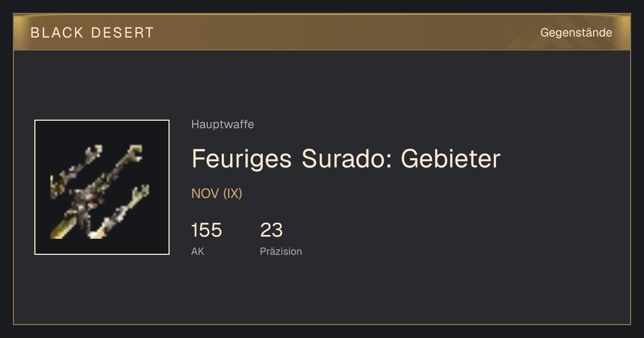Click the gold header banner center
Viewport: 644px width, 338px height.
pos(322,32)
